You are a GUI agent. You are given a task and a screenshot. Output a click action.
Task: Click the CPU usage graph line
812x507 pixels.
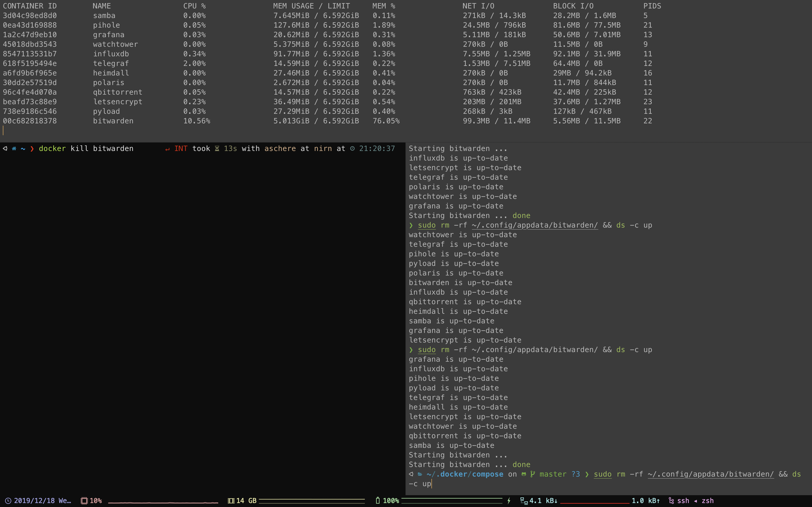tap(163, 502)
